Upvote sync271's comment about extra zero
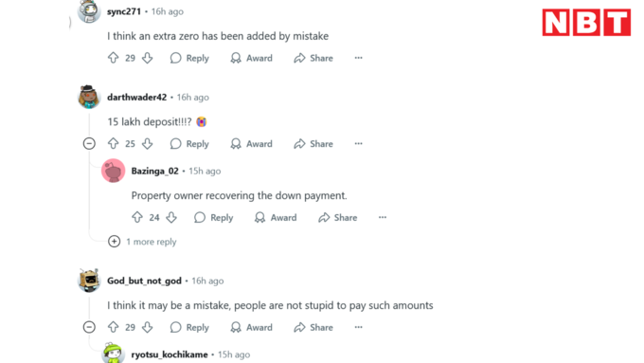This screenshot has width=644, height=363. coord(114,58)
